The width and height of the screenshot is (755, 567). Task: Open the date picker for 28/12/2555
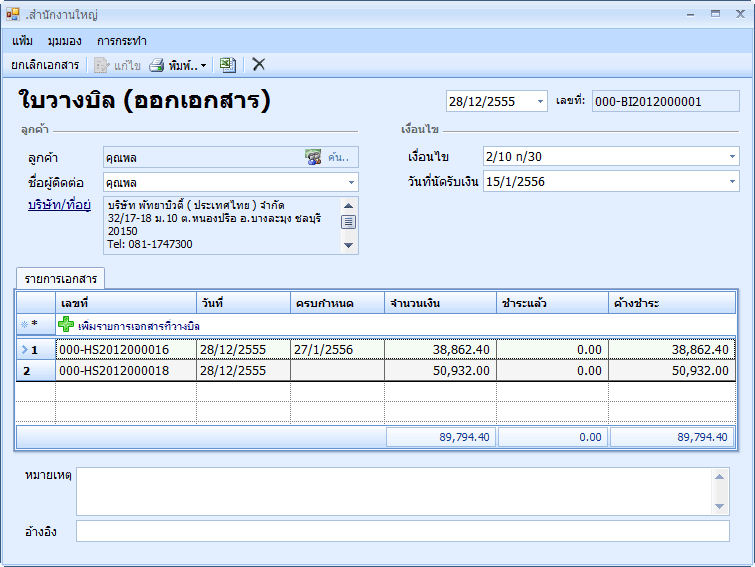coord(541,102)
